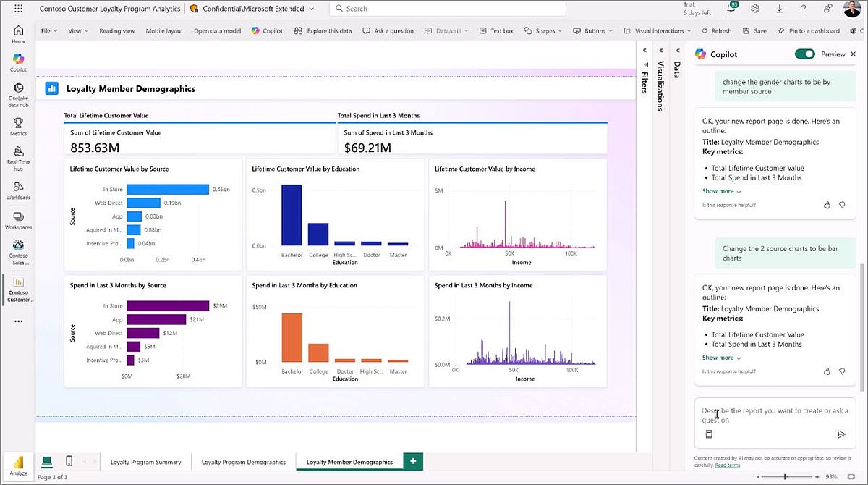Switch to Loyalty Program Demographics tab

244,462
